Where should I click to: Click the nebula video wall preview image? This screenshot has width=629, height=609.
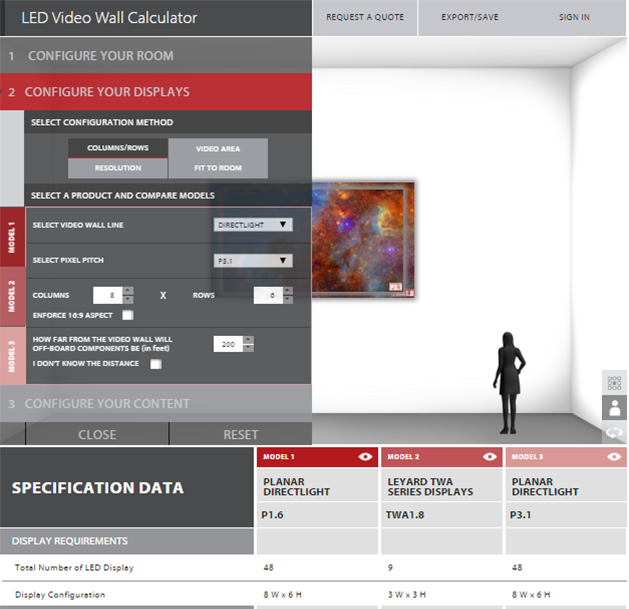pyautogui.click(x=363, y=240)
